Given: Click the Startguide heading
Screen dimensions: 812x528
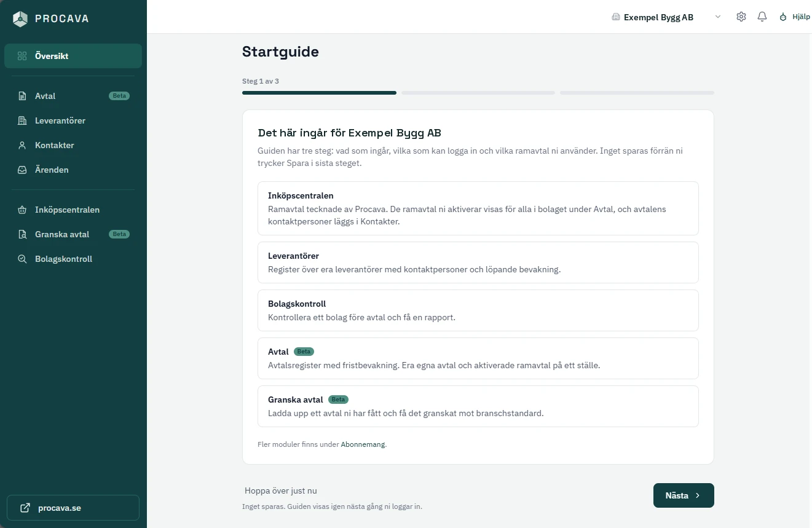Looking at the screenshot, I should coord(280,52).
